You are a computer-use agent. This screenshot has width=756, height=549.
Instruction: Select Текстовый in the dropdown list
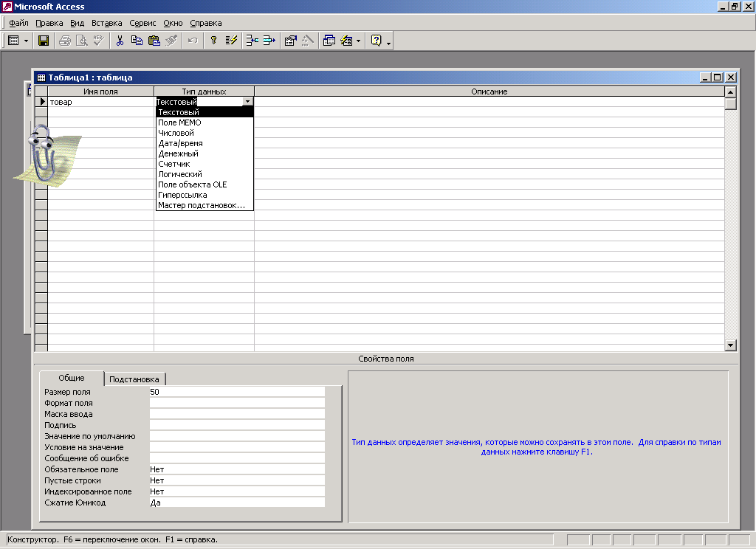(205, 112)
